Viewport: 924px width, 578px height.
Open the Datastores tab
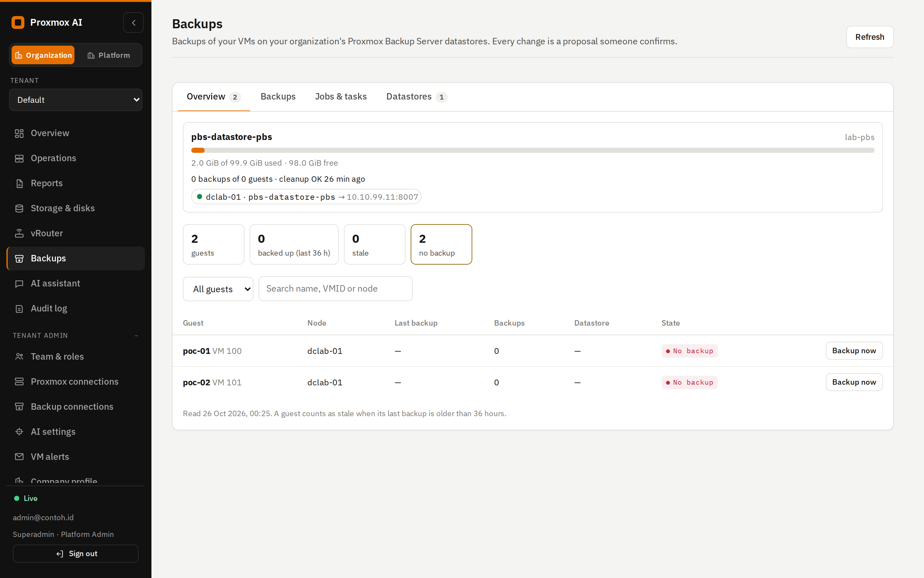tap(416, 97)
